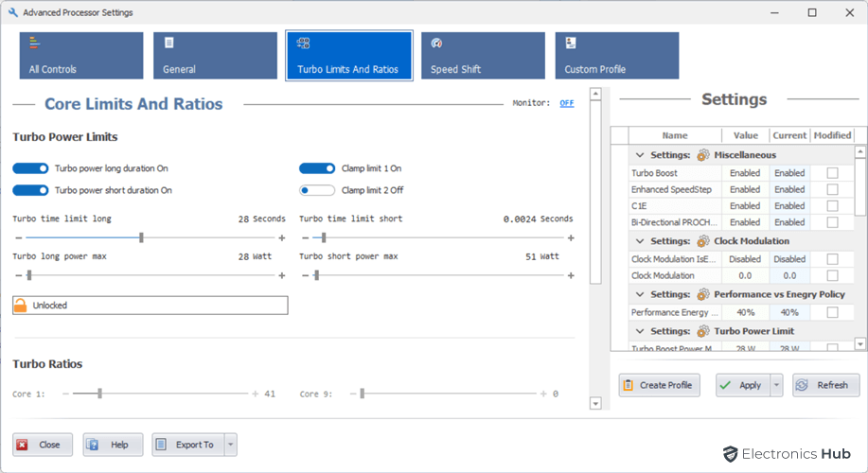The image size is (868, 473).
Task: Click the Create Profile button
Action: tap(660, 385)
